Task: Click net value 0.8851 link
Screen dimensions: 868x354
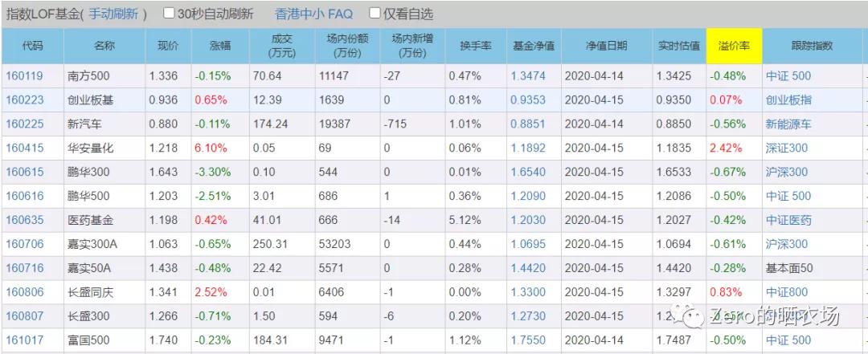Action: (x=528, y=124)
